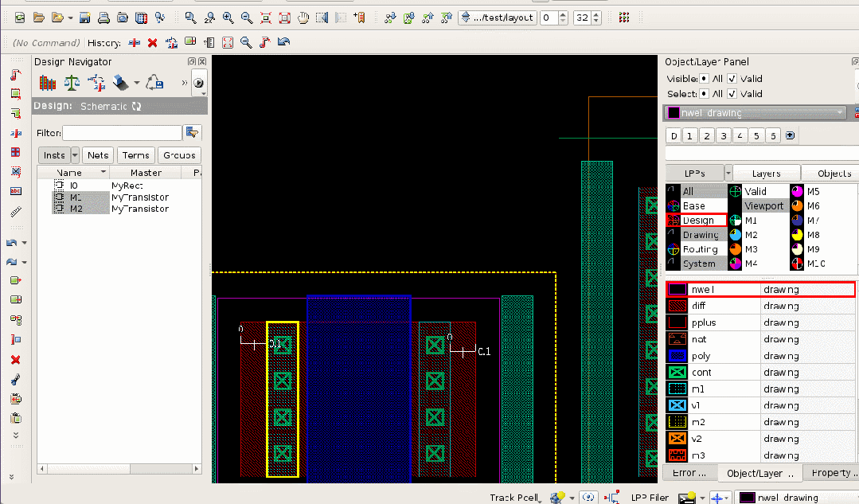Click the red abc label tool
859x504 pixels.
point(16,191)
